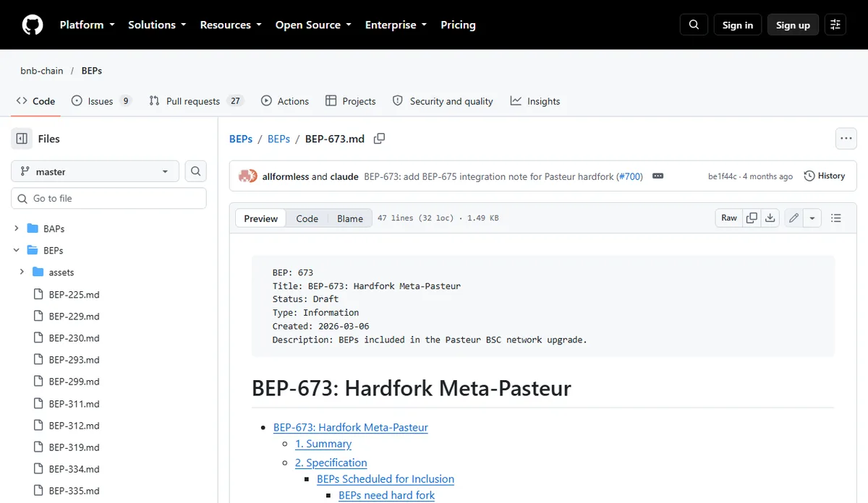Open the Open Source dropdown menu
The height and width of the screenshot is (503, 868).
coord(313,25)
